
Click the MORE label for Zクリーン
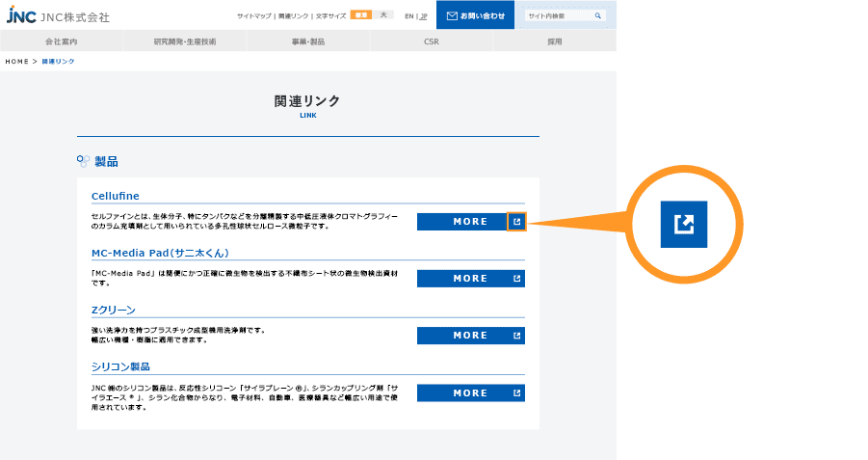(x=470, y=336)
